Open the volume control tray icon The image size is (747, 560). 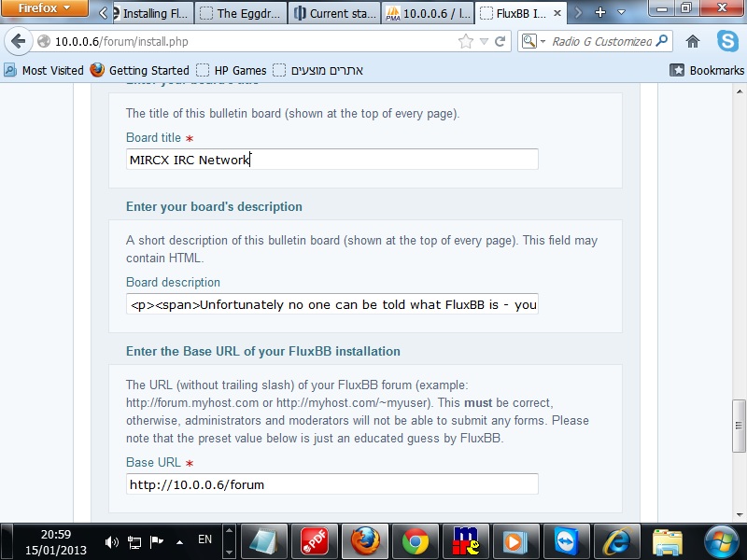pos(111,542)
